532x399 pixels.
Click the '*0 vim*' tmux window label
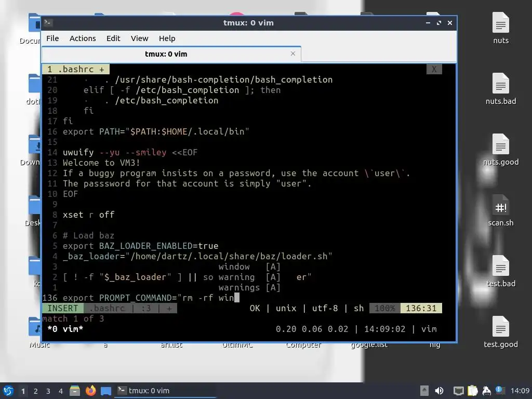tap(65, 329)
